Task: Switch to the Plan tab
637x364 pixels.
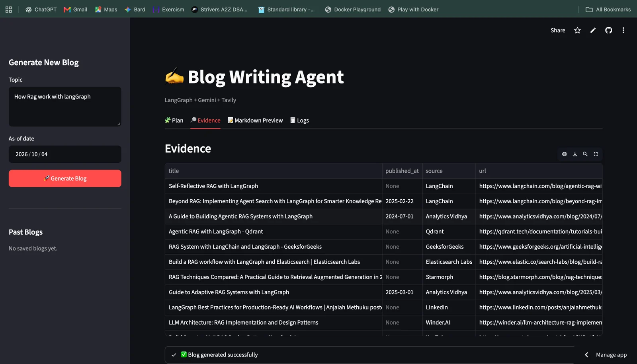Action: point(174,121)
